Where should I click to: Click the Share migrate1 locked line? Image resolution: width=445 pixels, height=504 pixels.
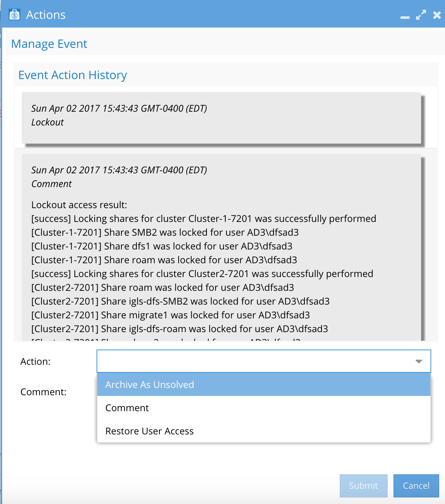(171, 315)
